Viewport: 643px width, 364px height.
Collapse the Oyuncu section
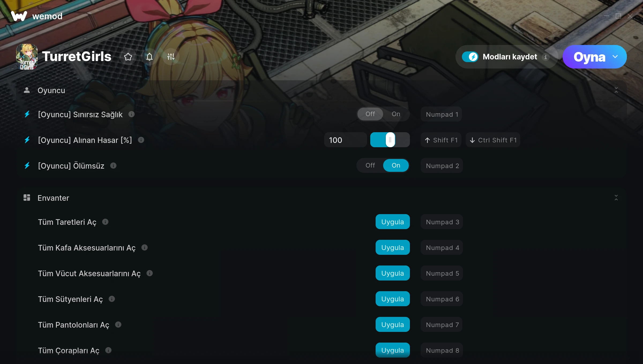click(x=616, y=90)
